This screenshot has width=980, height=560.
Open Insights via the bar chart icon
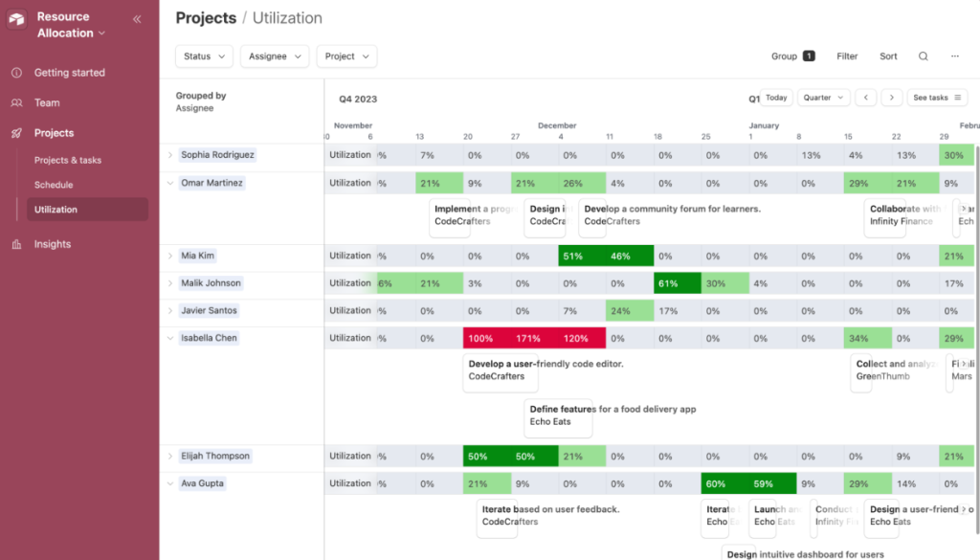click(19, 243)
